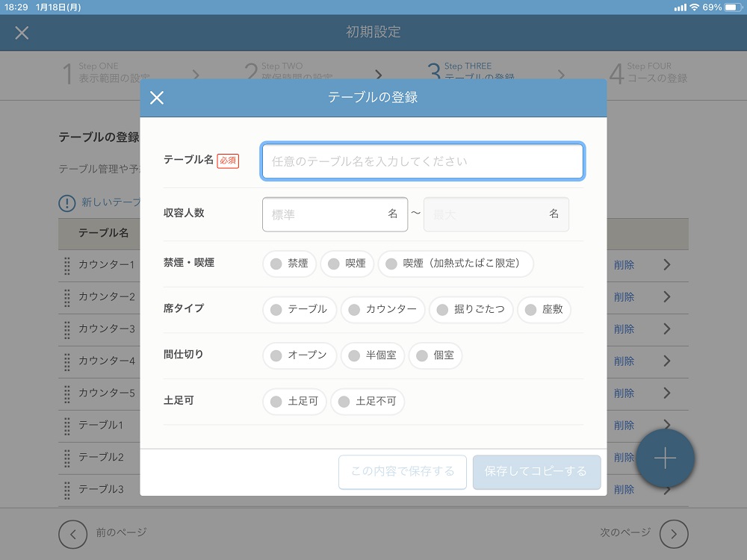Click the X icon on the 初期設定 header
The image size is (747, 560).
point(22,33)
